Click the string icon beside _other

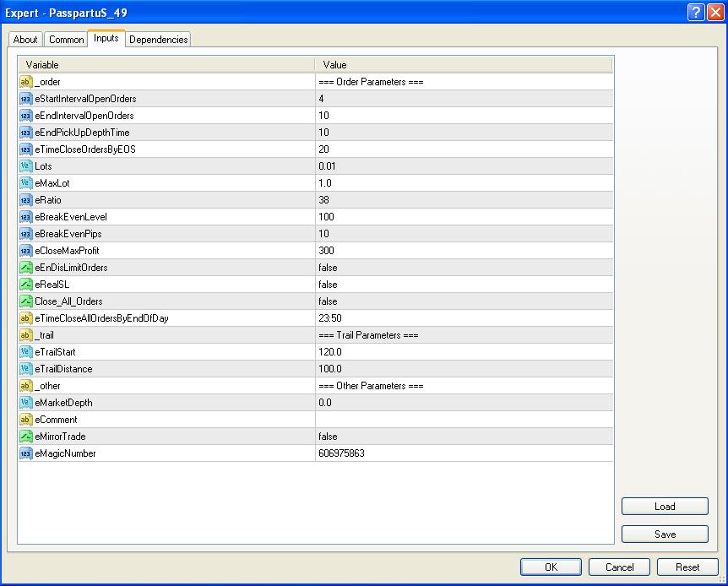25,385
